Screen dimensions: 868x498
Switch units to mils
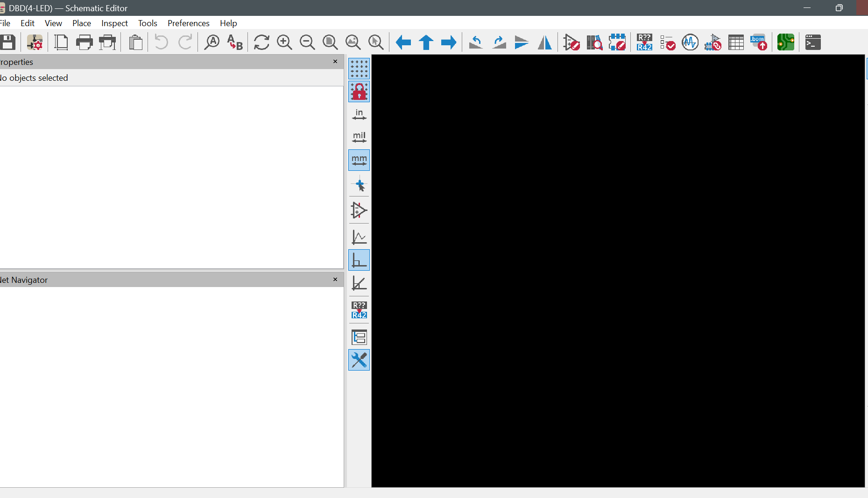point(359,137)
